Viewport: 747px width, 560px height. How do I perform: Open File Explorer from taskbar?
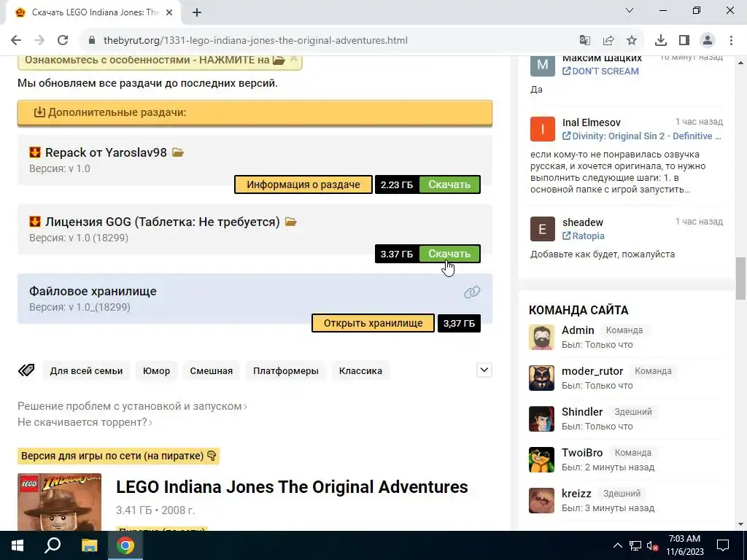[x=89, y=545]
